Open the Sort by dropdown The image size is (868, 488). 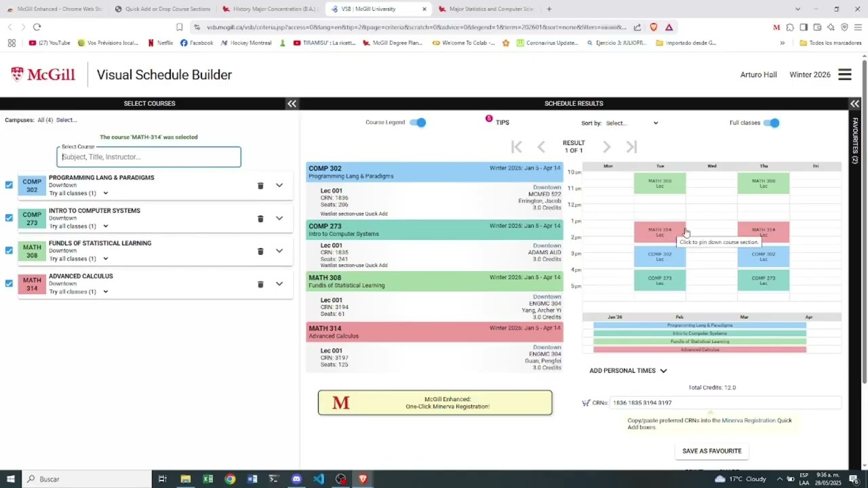pos(631,123)
